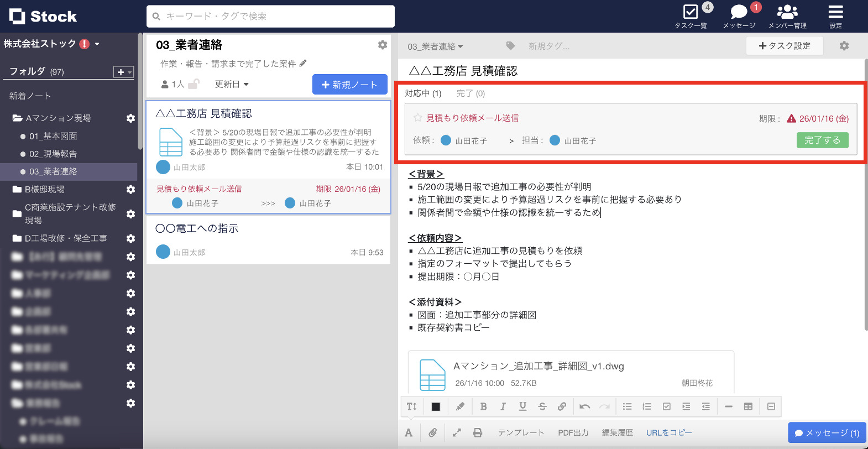Screen dimensions: 868x449
Task: Insert a table
Action: pos(748,406)
